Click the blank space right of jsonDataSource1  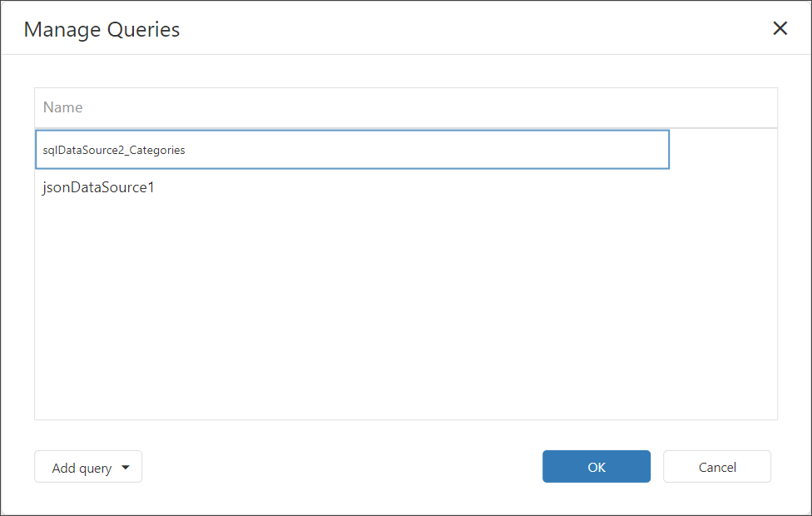(466, 188)
